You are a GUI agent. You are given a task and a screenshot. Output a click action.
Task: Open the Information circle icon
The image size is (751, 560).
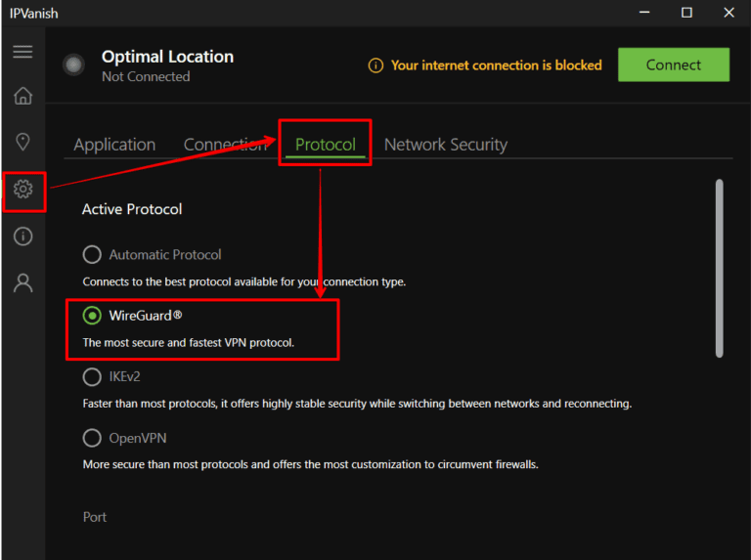23,237
